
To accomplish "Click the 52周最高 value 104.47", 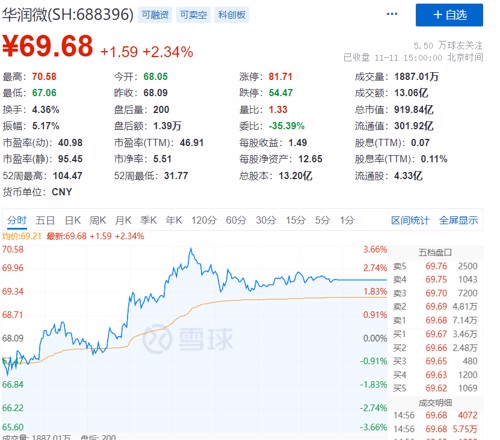I will 68,175.
